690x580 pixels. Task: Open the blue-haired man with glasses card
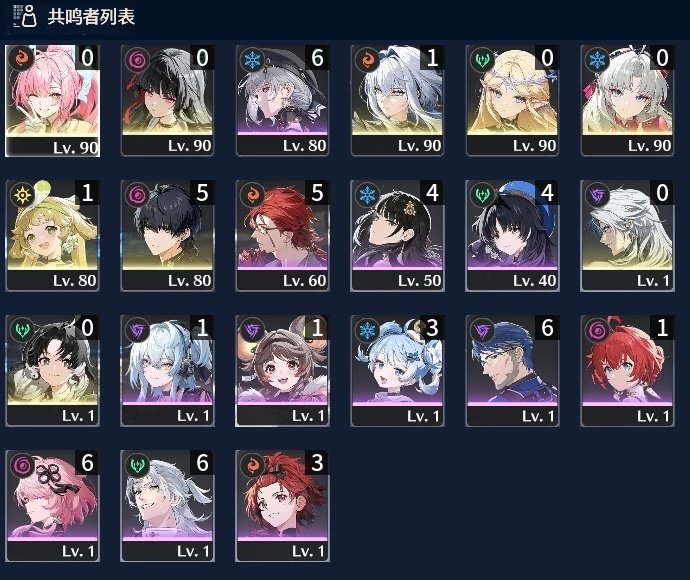point(513,371)
